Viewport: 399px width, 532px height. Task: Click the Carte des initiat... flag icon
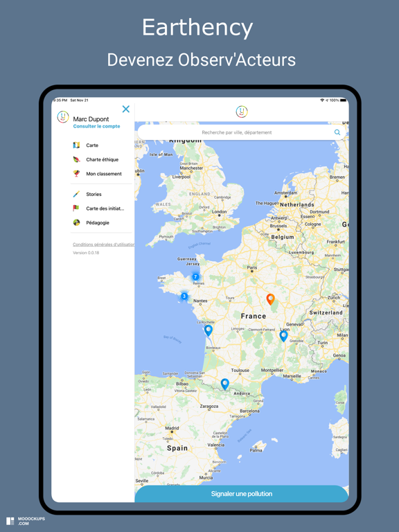76,209
